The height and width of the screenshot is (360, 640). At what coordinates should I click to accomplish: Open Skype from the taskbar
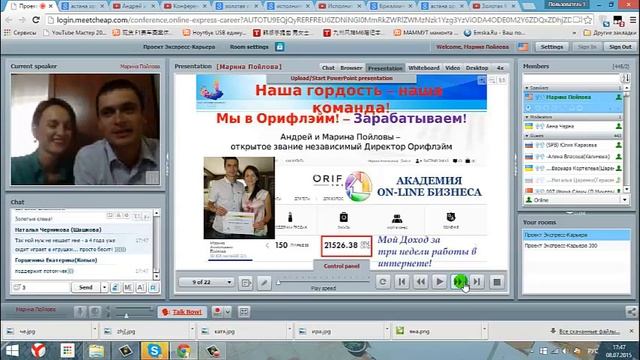point(154,351)
